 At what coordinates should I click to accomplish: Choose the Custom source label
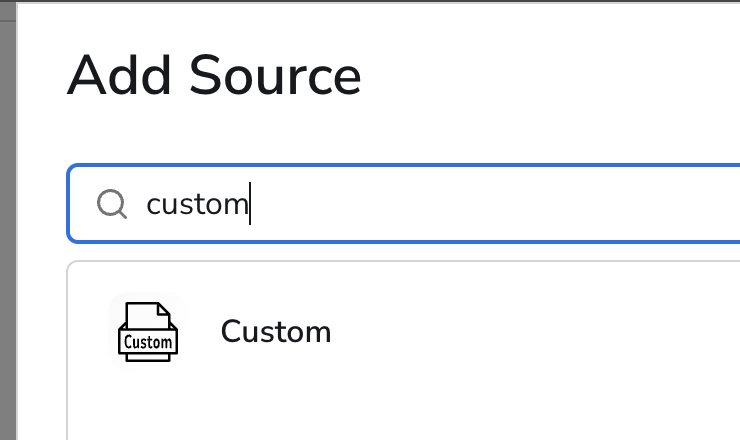pos(275,331)
